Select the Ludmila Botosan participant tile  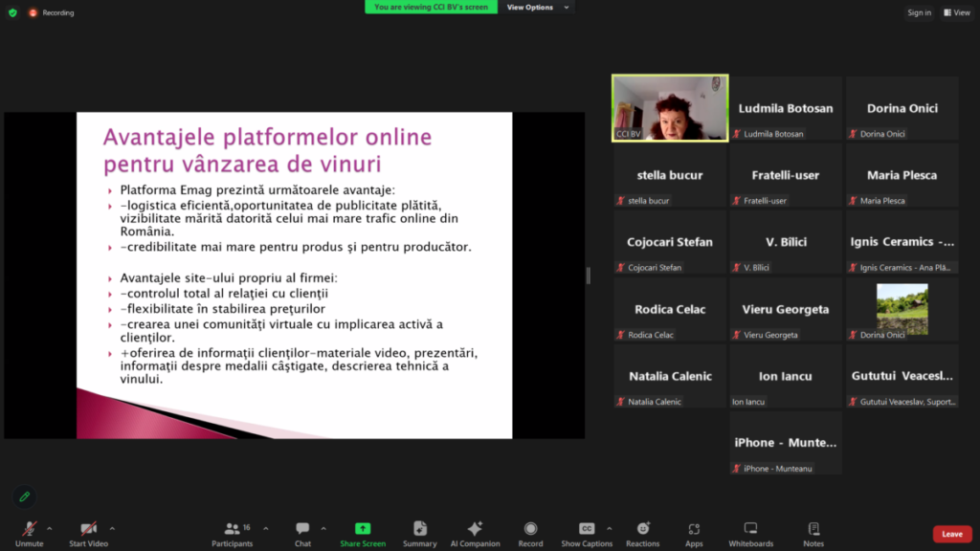[786, 108]
